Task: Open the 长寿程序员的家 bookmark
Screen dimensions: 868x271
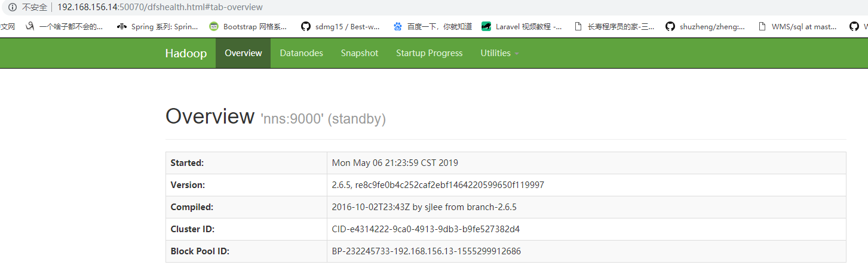Action: tap(614, 26)
